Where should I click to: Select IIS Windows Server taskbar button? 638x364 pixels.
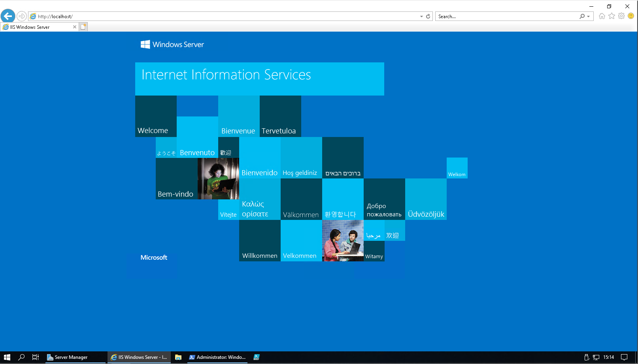139,357
